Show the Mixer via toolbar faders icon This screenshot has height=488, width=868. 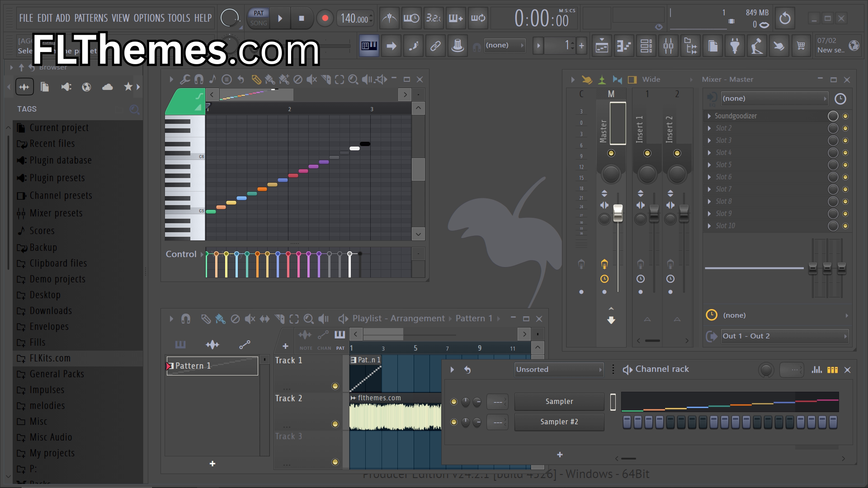pos(668,46)
